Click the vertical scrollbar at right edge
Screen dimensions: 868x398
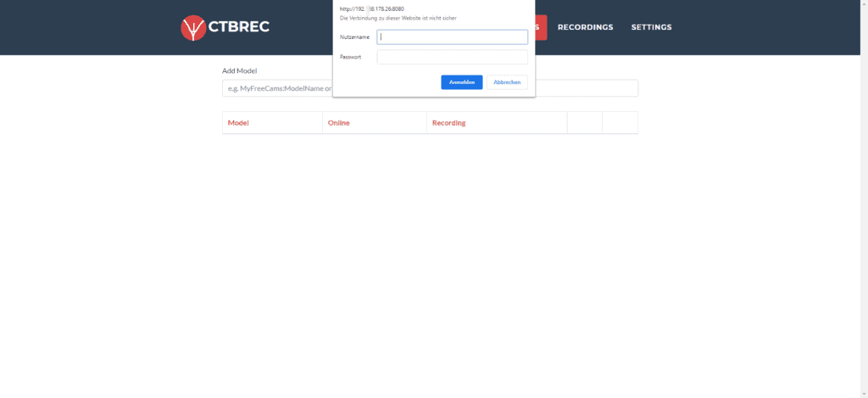coord(864,199)
